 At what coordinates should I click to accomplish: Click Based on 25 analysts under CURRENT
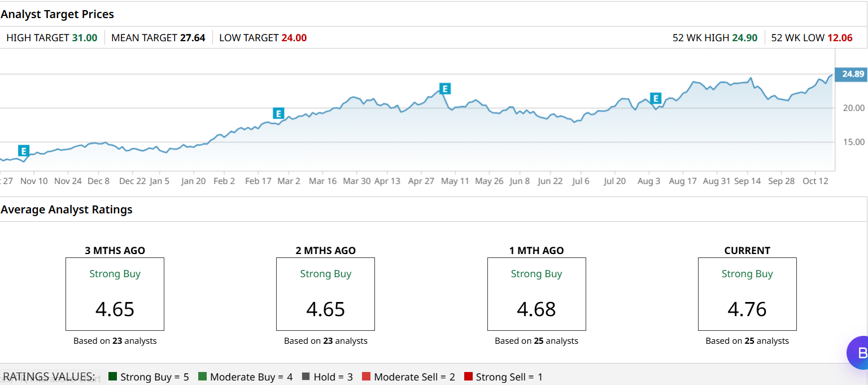click(747, 341)
